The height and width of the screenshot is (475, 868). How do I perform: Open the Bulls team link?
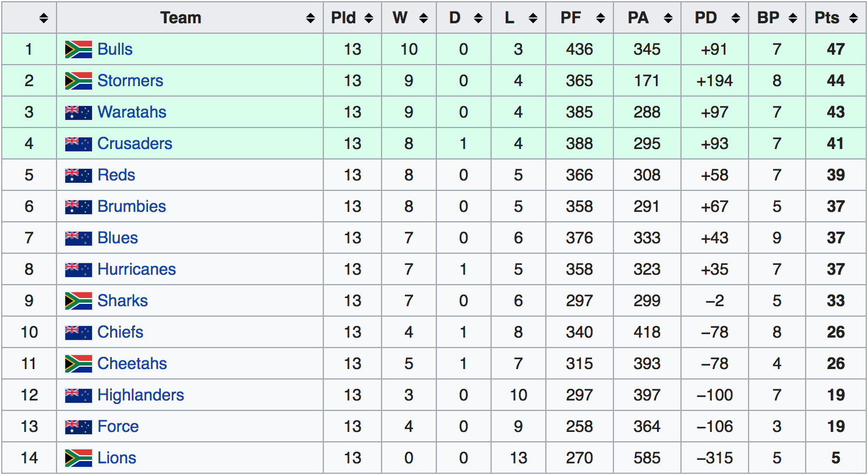[x=115, y=49]
